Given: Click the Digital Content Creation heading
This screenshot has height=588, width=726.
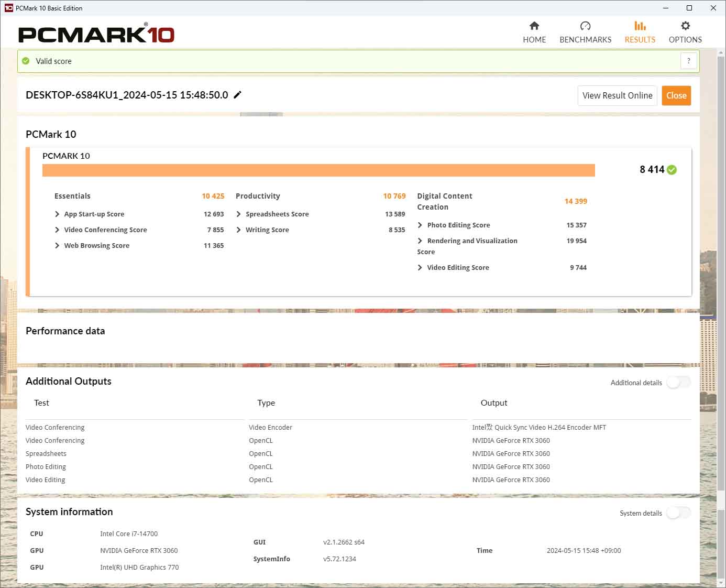Looking at the screenshot, I should point(445,201).
